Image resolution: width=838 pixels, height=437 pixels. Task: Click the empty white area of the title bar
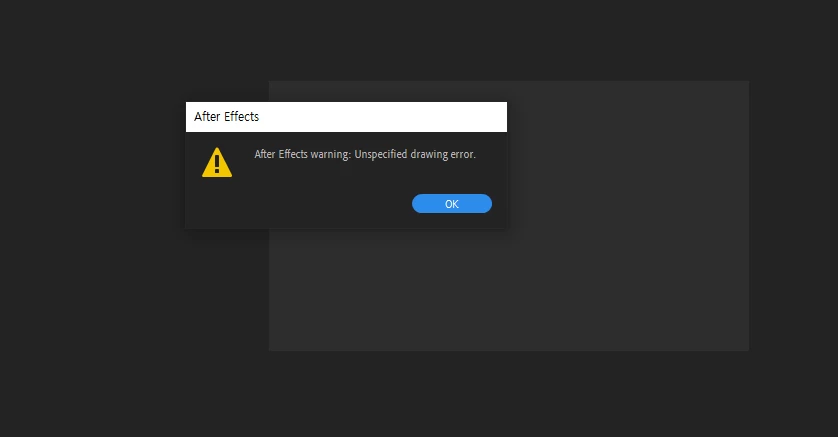coord(382,116)
